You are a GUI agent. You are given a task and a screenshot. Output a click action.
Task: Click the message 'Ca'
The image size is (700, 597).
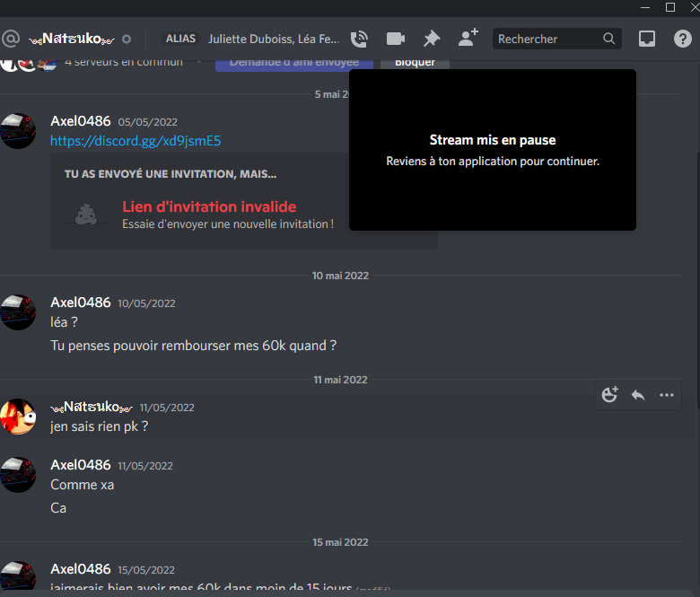(x=58, y=508)
